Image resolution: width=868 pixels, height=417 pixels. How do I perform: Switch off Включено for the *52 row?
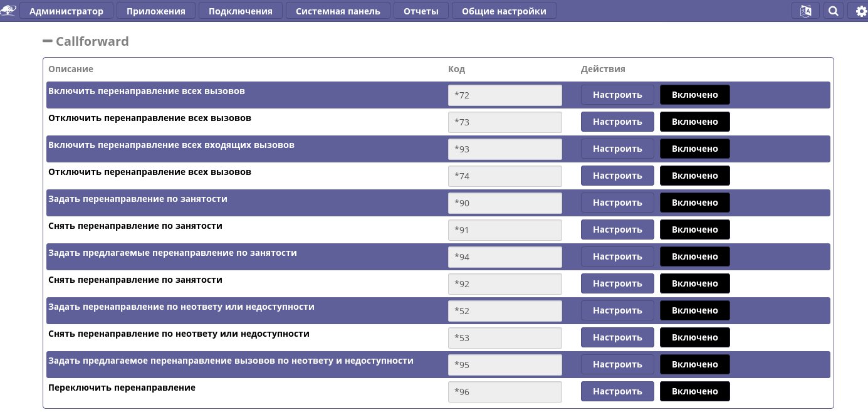click(694, 310)
